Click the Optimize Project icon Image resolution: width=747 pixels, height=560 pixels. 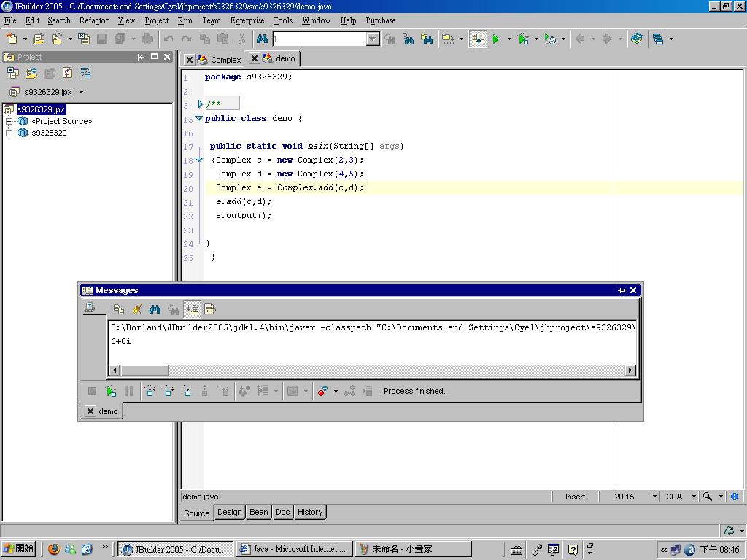[x=550, y=39]
